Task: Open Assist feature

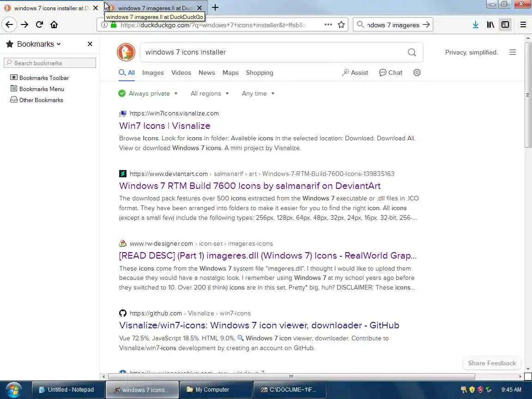Action: click(355, 73)
